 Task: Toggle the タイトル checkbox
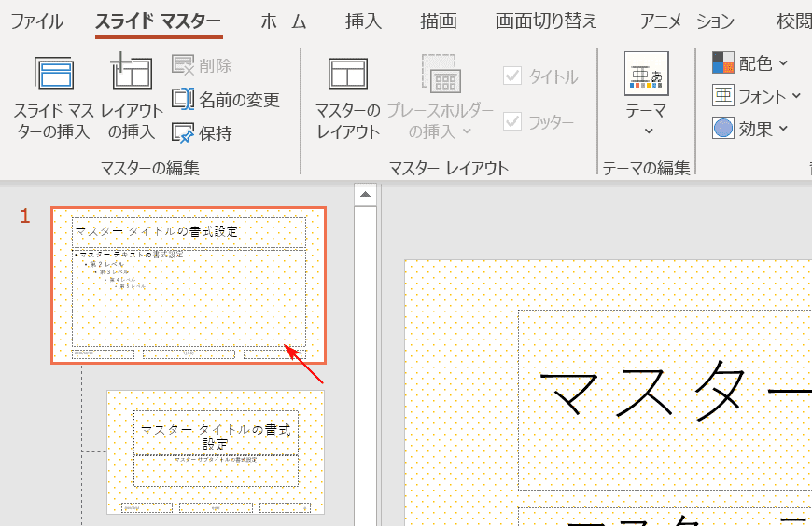click(512, 76)
